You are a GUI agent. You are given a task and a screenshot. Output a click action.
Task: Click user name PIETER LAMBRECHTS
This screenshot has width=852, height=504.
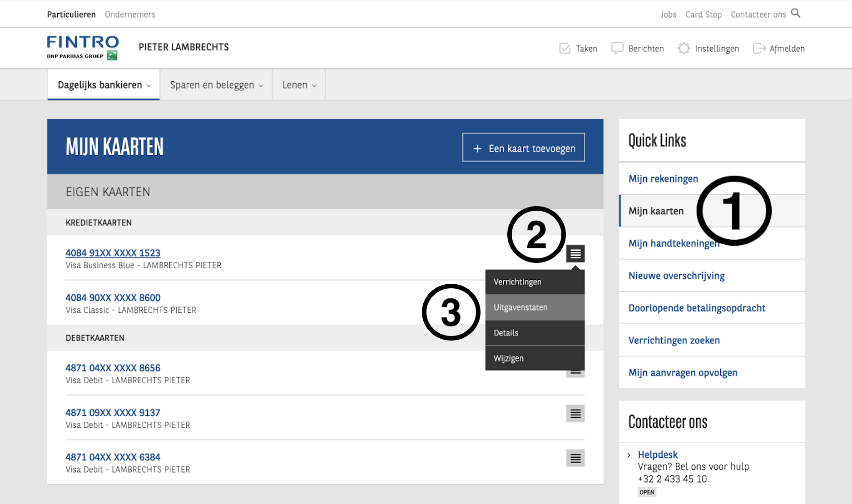(x=183, y=47)
